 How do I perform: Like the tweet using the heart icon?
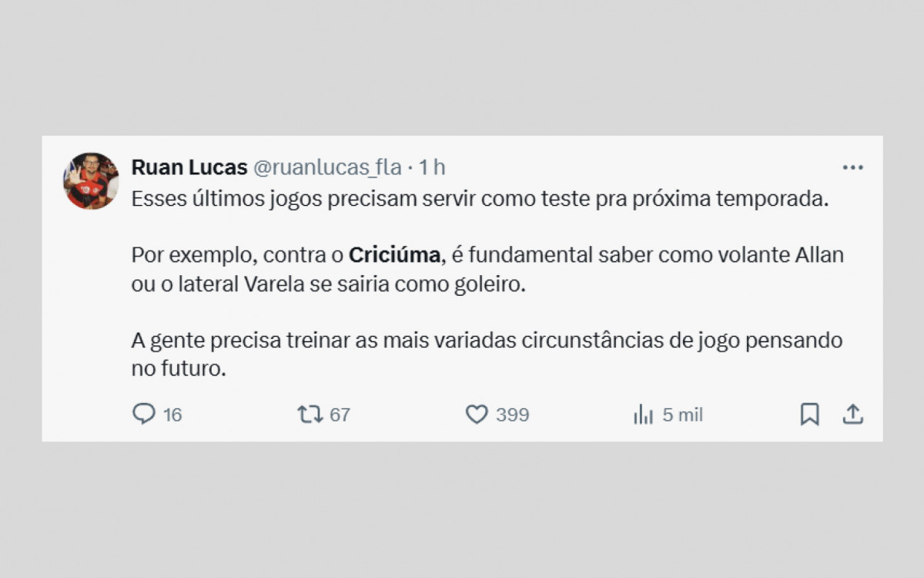(475, 415)
